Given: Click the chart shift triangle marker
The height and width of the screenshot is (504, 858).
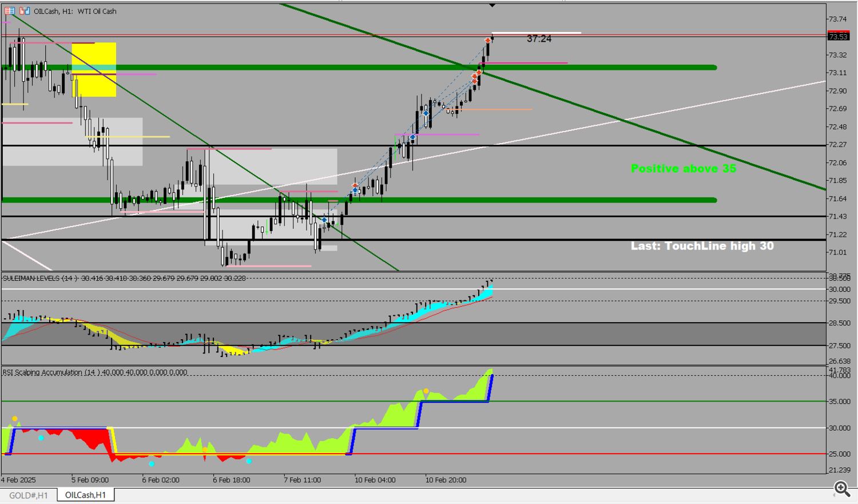Looking at the screenshot, I should 492,5.
